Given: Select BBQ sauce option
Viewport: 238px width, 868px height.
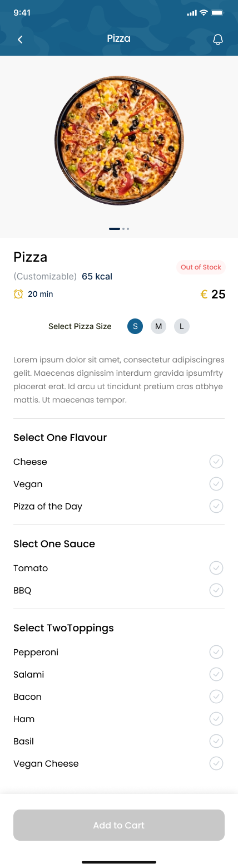Looking at the screenshot, I should [216, 590].
